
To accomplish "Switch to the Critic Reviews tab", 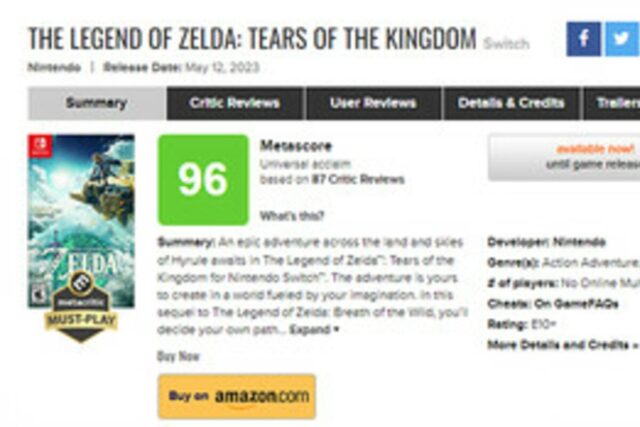I will pyautogui.click(x=234, y=103).
